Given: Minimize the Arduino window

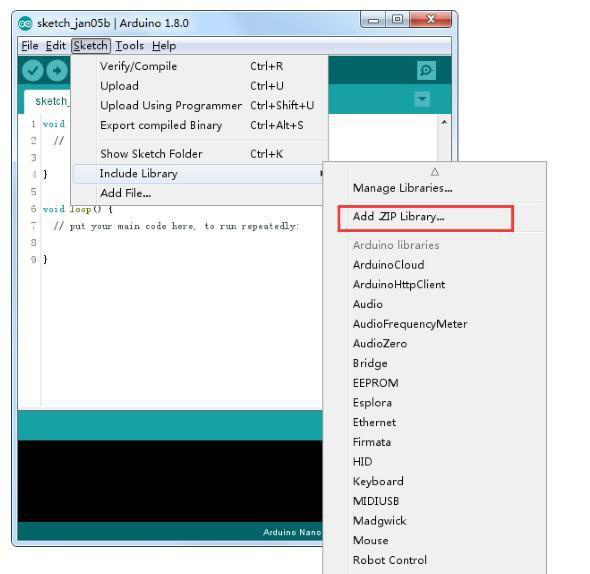Looking at the screenshot, I should [373, 20].
